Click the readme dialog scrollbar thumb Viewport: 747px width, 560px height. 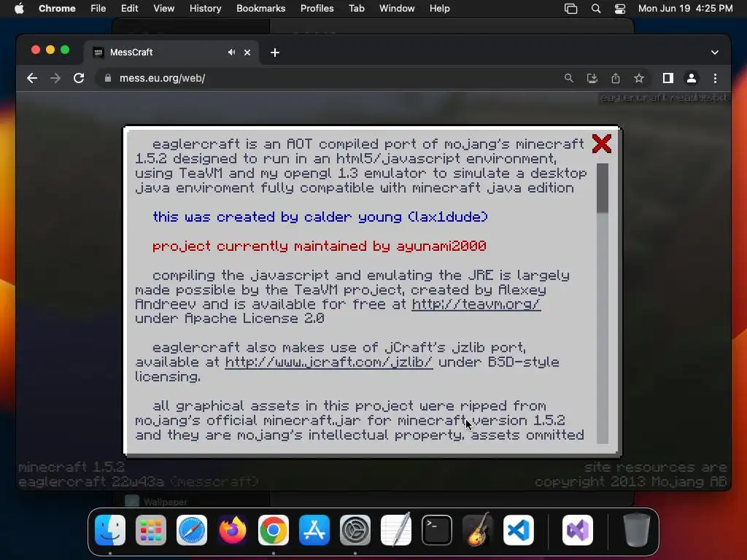602,188
